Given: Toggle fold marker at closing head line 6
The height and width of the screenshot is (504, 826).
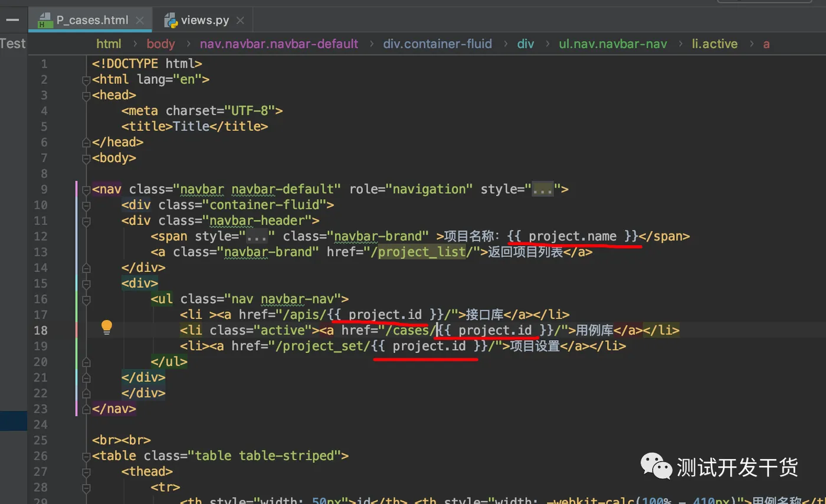Looking at the screenshot, I should [x=86, y=142].
